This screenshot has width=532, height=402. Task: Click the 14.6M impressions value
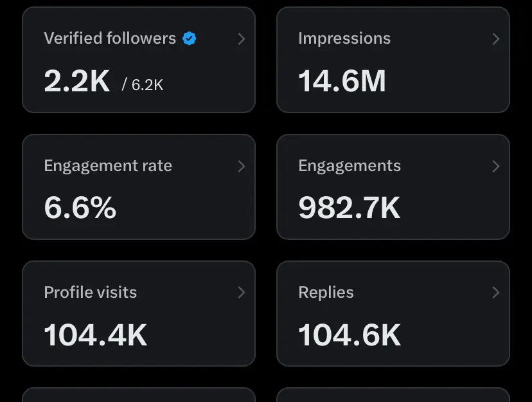point(342,82)
